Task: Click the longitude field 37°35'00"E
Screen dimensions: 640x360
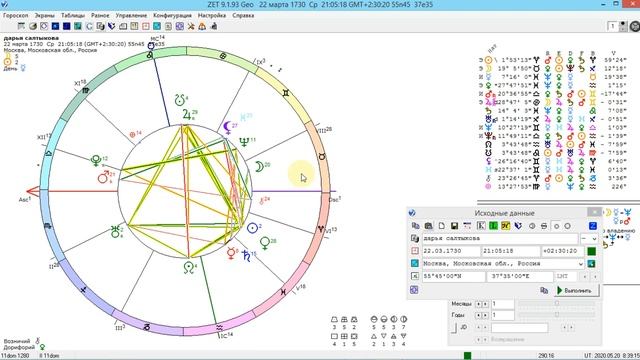Action: (x=520, y=276)
